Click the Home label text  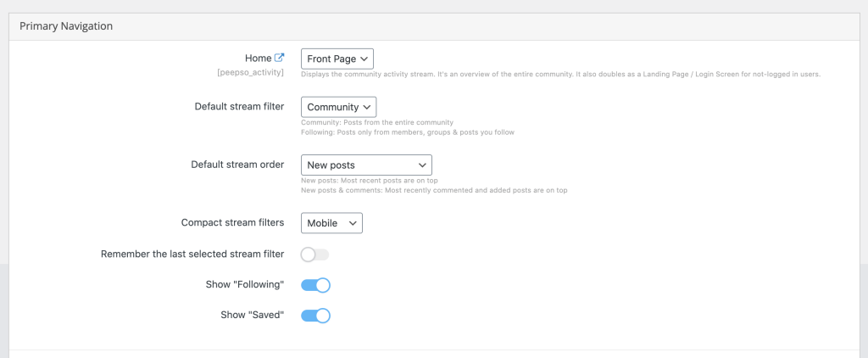tap(258, 58)
